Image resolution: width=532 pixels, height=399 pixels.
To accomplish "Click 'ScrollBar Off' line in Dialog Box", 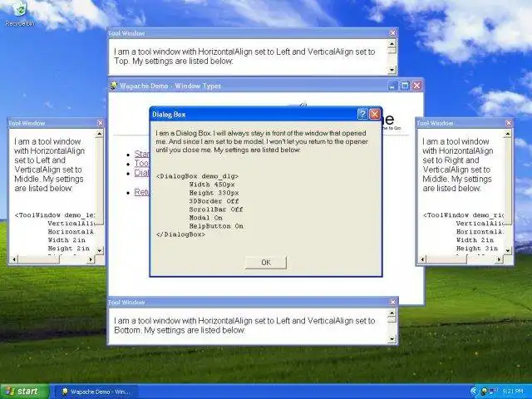I will pyautogui.click(x=216, y=209).
